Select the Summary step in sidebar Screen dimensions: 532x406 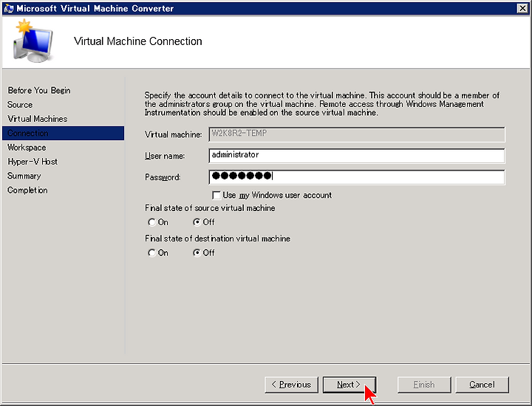24,176
